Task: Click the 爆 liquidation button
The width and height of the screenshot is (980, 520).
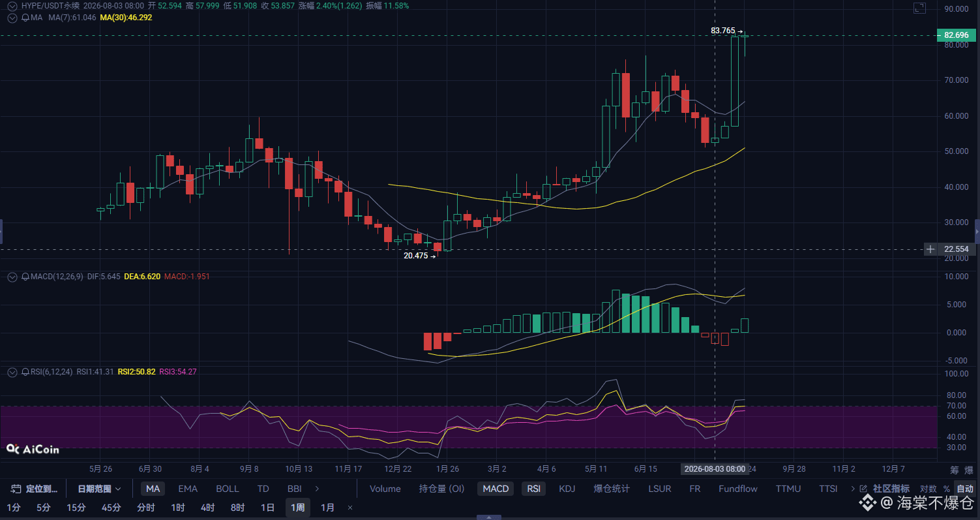Action: click(969, 470)
